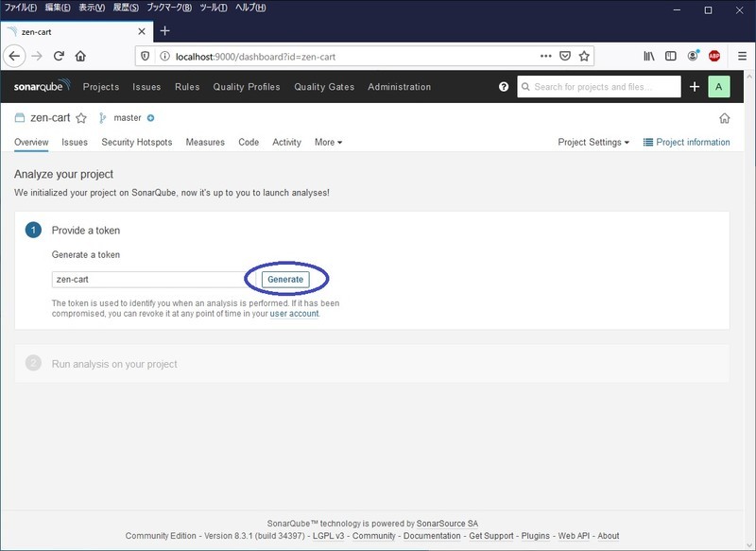Open Get Support footer link

491,536
